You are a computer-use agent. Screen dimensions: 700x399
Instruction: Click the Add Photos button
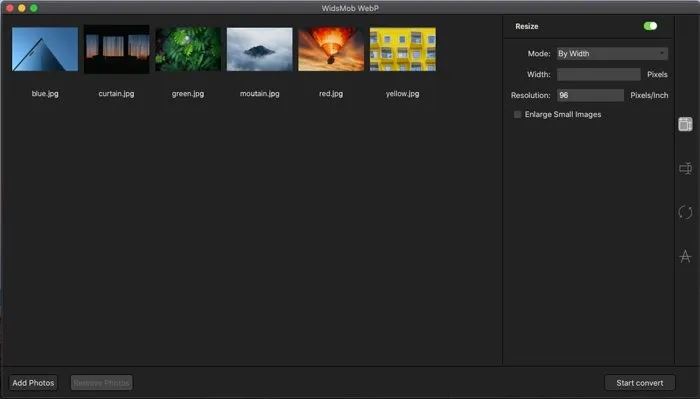pos(33,382)
